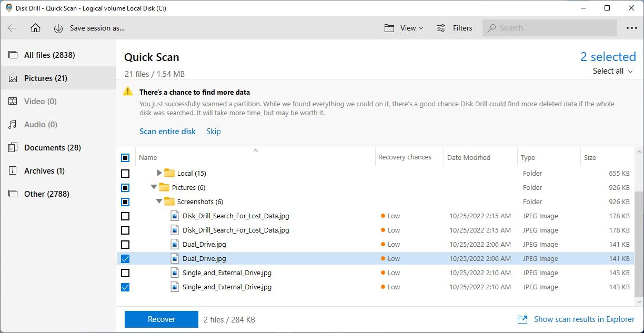The image size is (644, 333).
Task: Expand the Local (15) folder arrow
Action: [x=159, y=173]
